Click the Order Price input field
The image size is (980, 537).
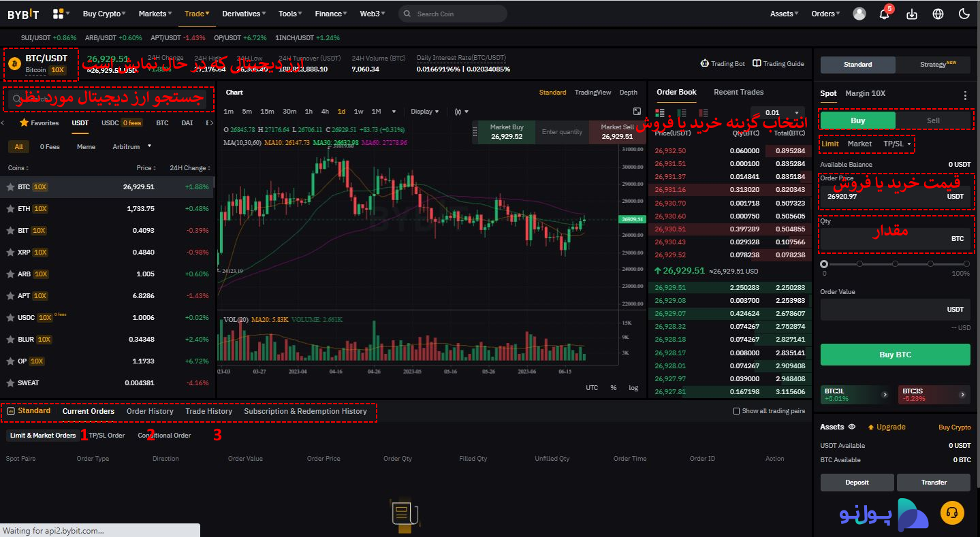(895, 196)
